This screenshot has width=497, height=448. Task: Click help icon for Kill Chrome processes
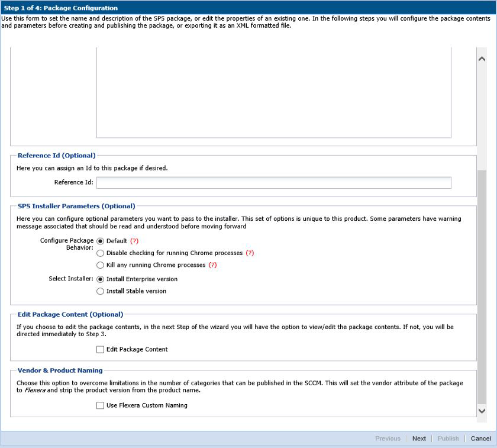212,265
